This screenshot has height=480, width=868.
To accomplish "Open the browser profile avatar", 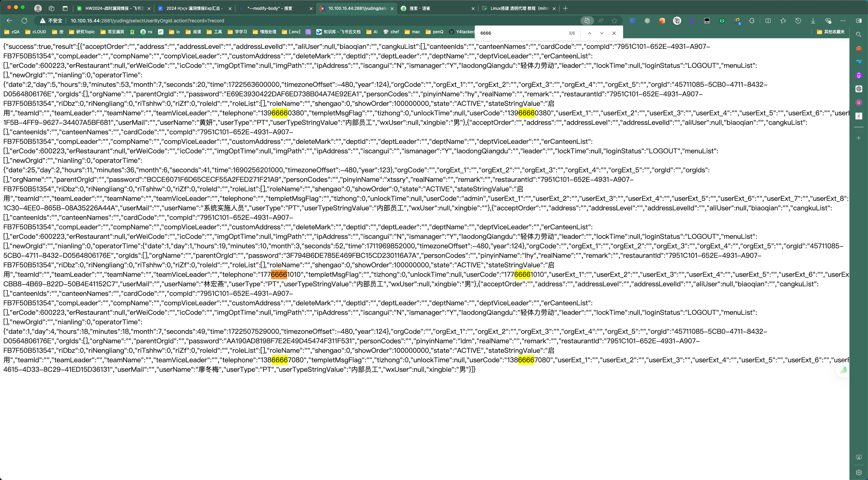I will [38, 8].
